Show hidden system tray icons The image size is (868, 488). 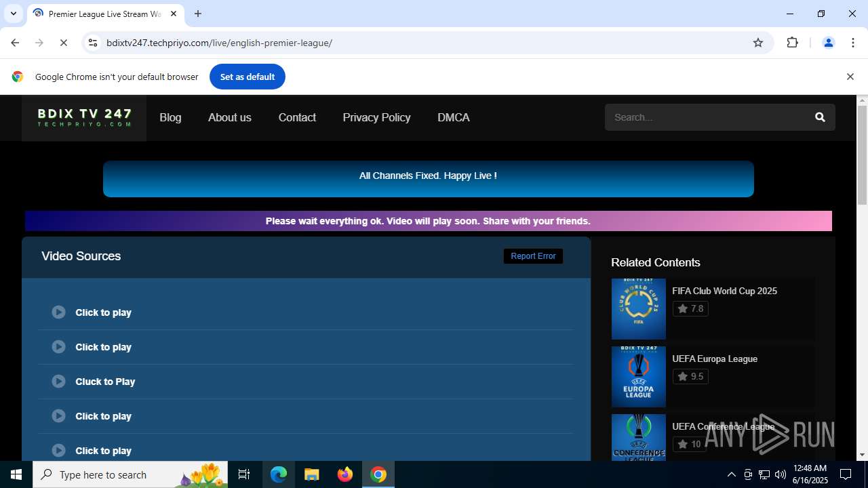(x=731, y=474)
